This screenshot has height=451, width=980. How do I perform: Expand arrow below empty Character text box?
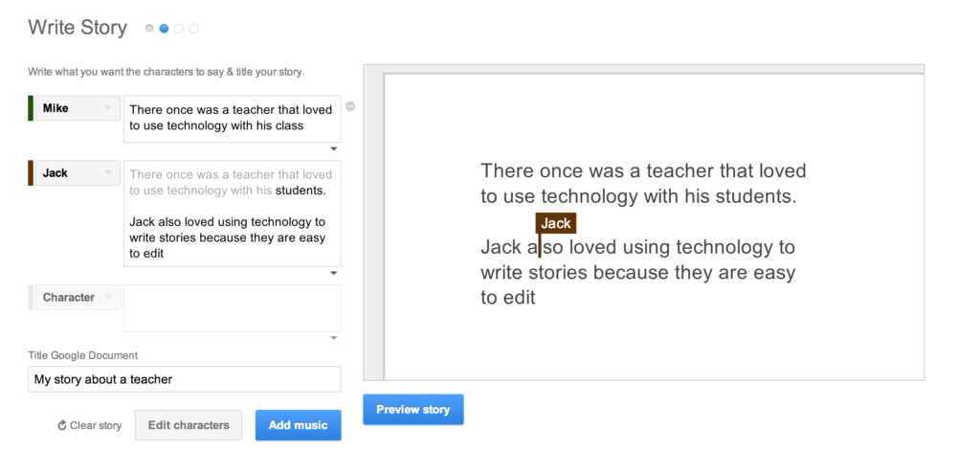click(x=334, y=338)
